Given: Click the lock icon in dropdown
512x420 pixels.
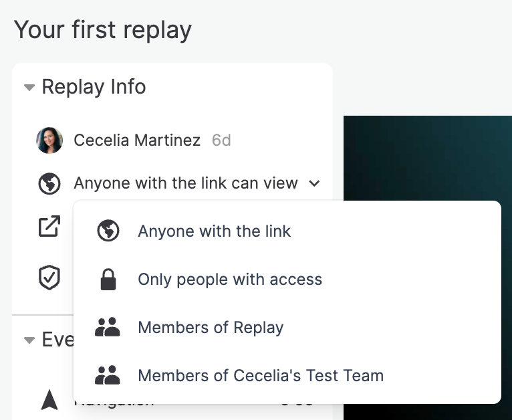Looking at the screenshot, I should coord(108,280).
